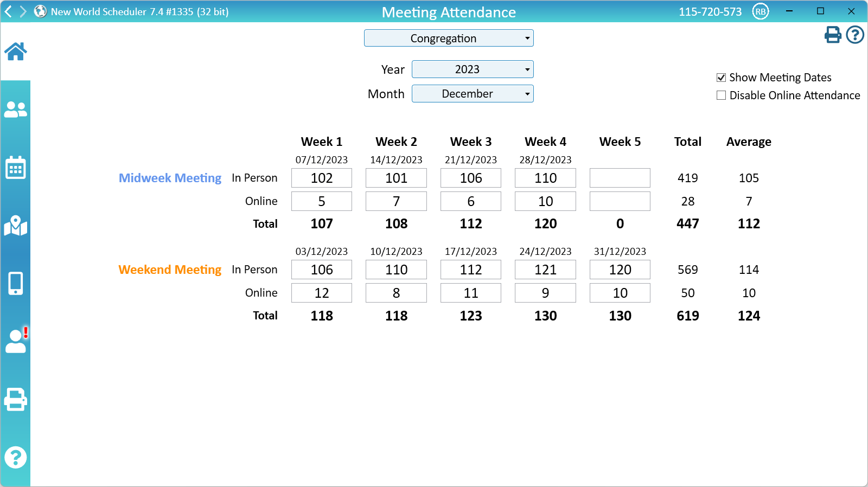Open the sidebar Help question icon

click(15, 457)
